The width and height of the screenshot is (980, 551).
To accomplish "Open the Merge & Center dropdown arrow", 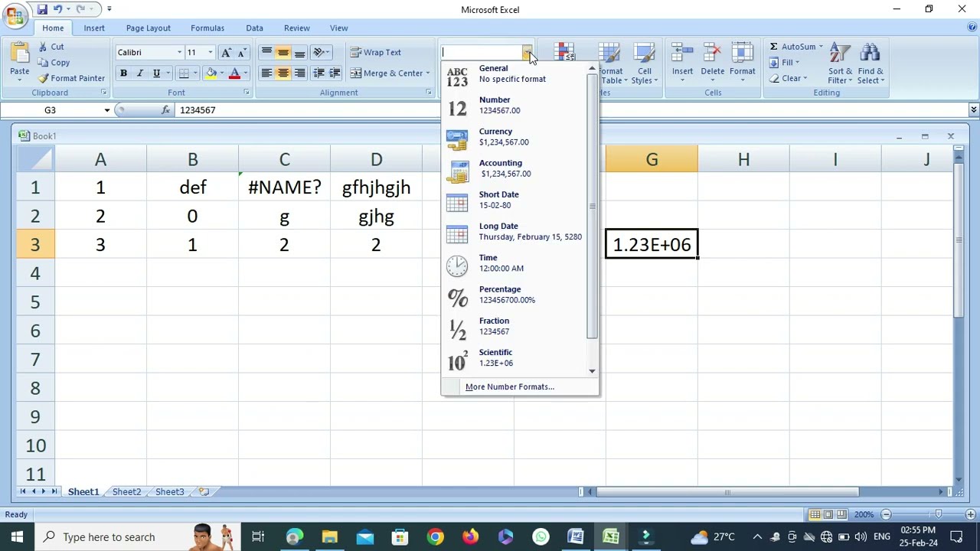I will (x=427, y=73).
